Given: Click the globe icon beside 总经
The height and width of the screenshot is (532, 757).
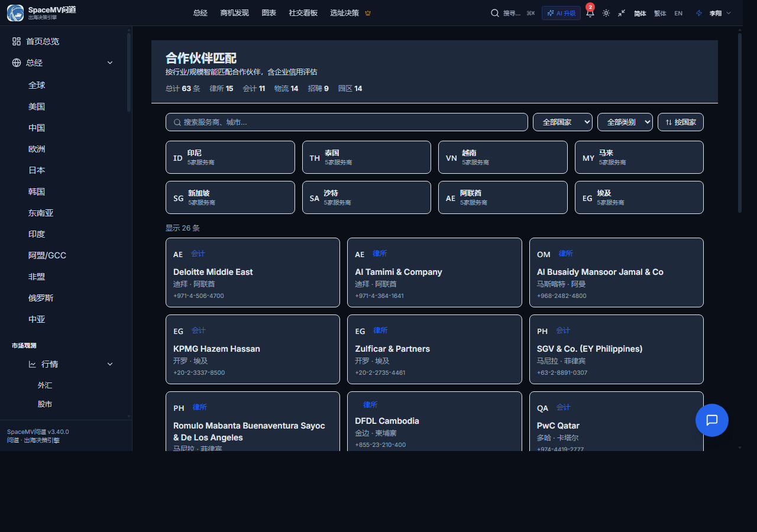Looking at the screenshot, I should (x=17, y=63).
